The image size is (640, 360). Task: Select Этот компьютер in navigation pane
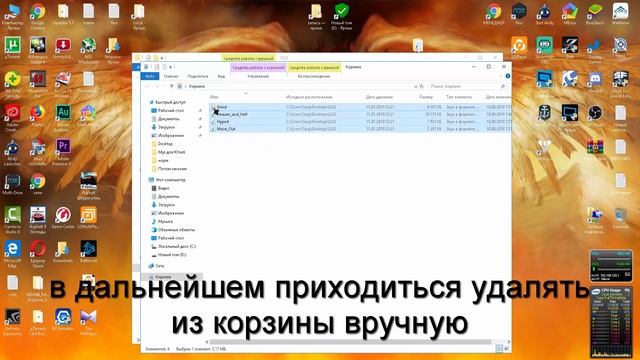tap(167, 180)
